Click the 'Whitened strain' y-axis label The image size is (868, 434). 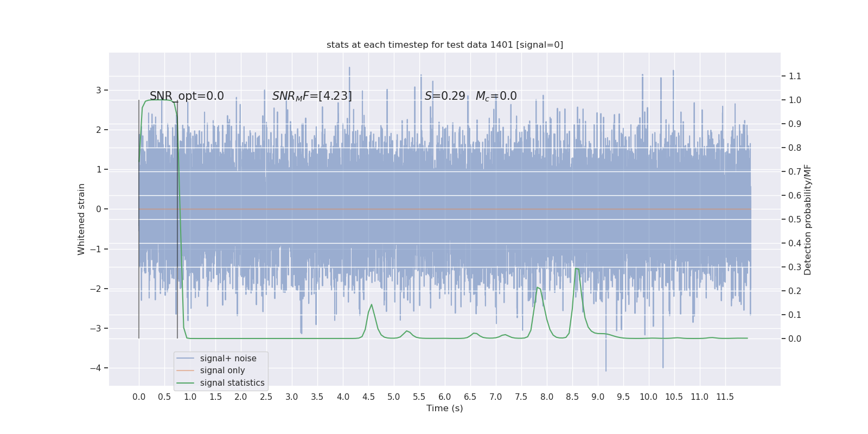click(x=81, y=219)
